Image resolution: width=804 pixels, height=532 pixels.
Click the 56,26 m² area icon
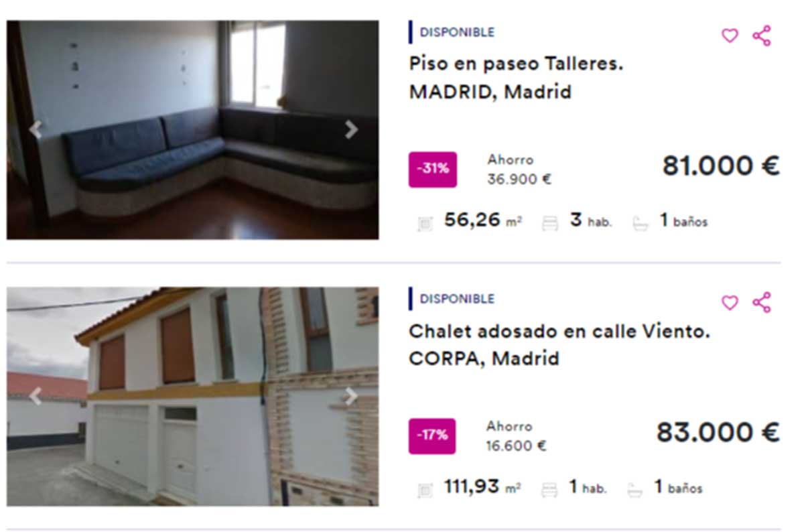coord(425,223)
